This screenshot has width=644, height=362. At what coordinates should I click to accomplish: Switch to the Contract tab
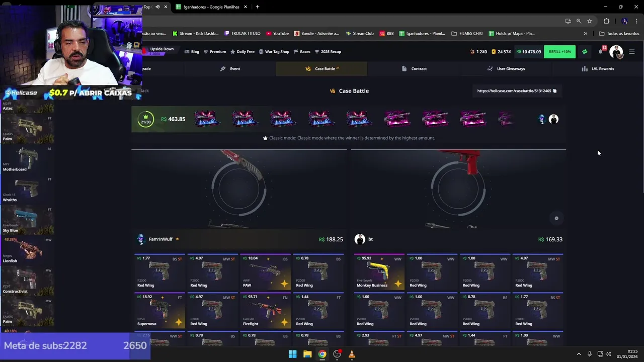click(414, 69)
